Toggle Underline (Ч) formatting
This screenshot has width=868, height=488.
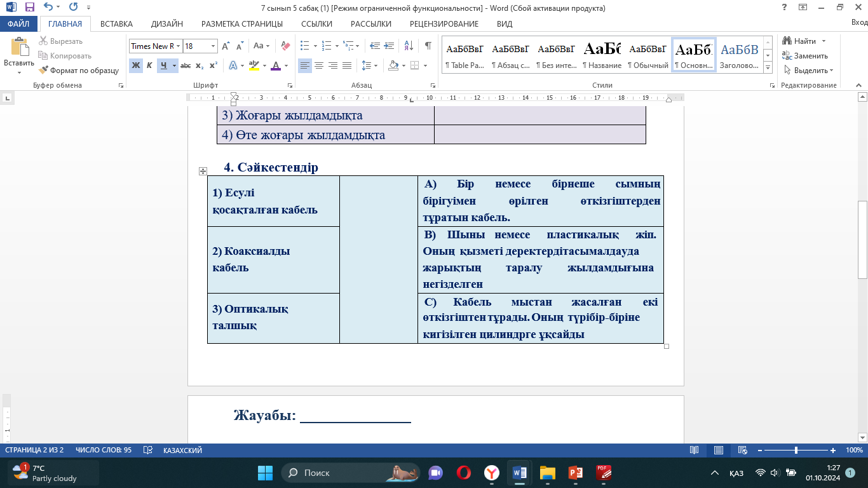point(163,65)
